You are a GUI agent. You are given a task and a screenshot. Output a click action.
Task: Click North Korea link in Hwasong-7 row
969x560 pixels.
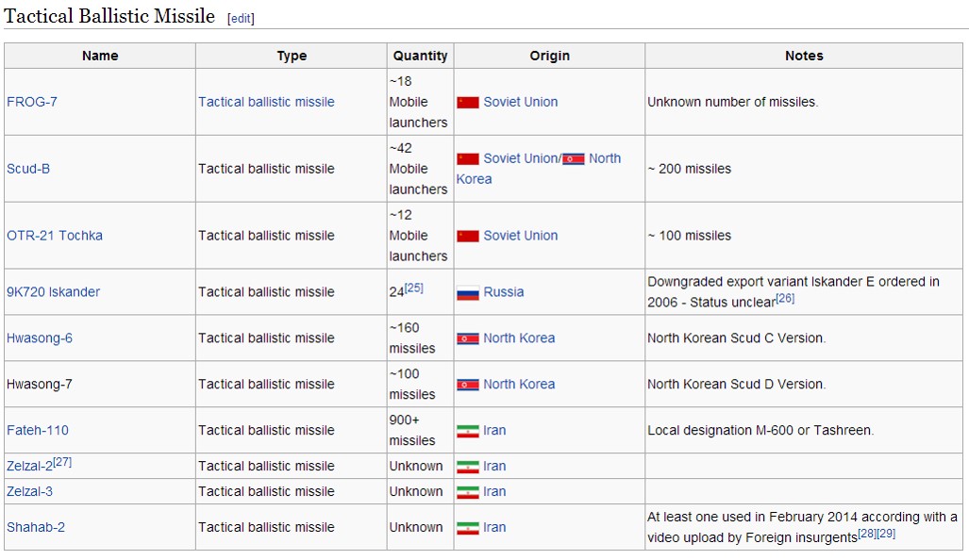pos(519,384)
